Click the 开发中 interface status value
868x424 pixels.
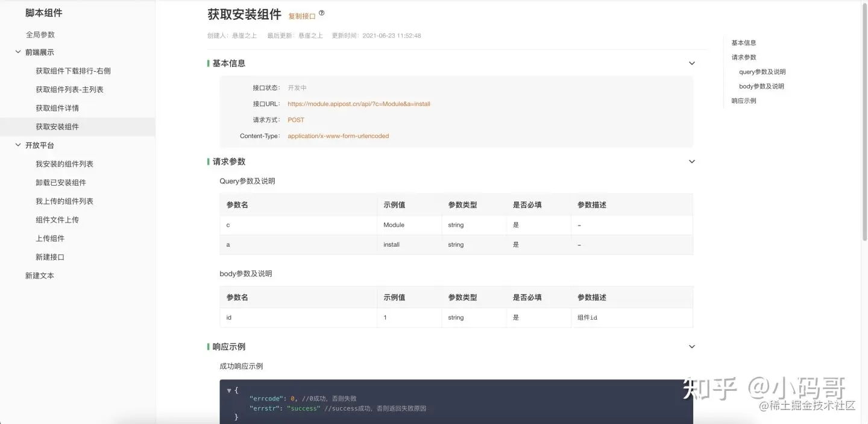[x=297, y=88]
